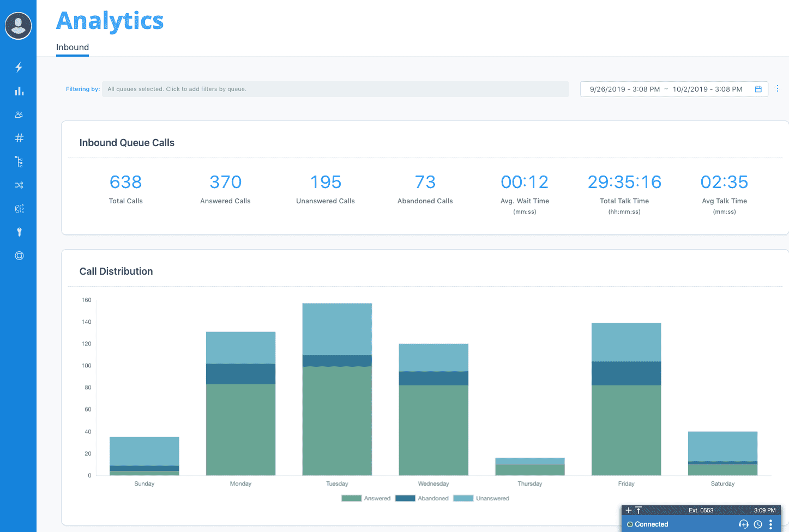Viewport: 789px width, 532px height.
Task: Click the lightning bolt sidebar icon
Action: click(x=19, y=68)
